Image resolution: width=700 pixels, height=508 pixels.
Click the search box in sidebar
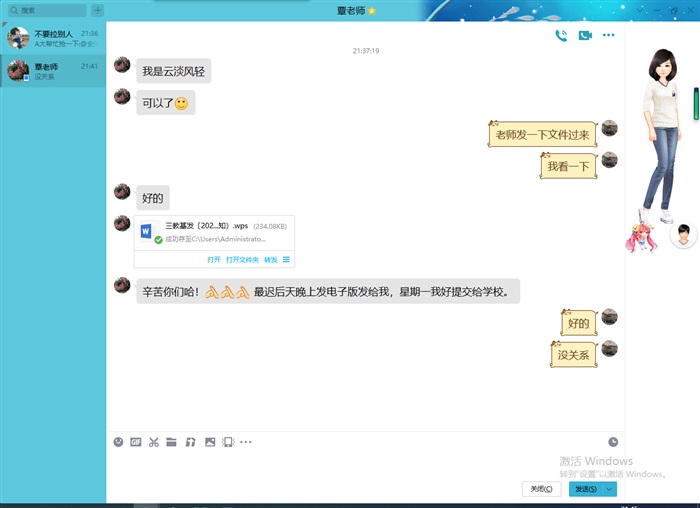tap(48, 10)
